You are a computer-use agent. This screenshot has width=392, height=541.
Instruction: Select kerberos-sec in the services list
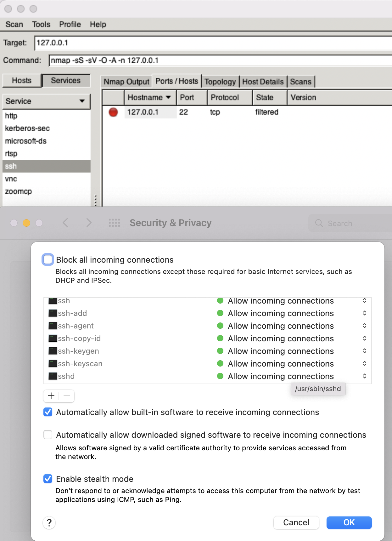pyautogui.click(x=47, y=128)
